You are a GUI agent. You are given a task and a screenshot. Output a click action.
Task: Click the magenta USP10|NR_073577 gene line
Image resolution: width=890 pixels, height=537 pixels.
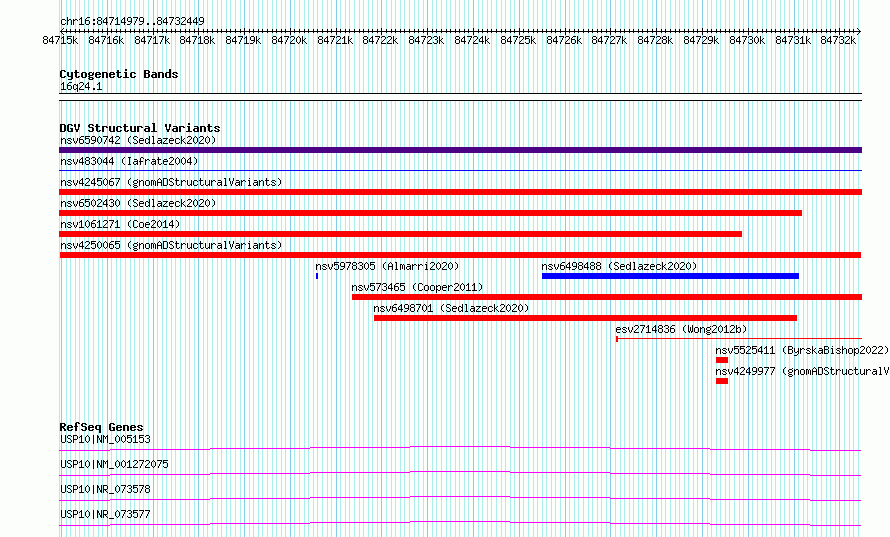tap(460, 523)
